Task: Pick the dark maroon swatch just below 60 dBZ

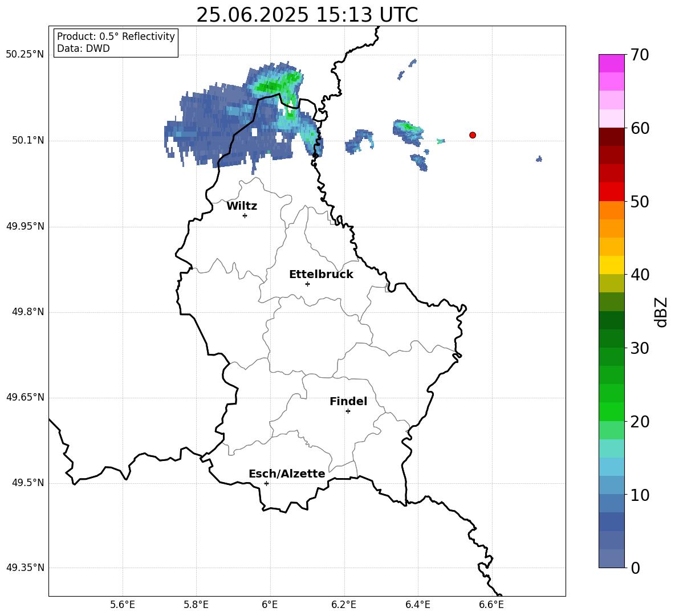Action: click(x=611, y=137)
